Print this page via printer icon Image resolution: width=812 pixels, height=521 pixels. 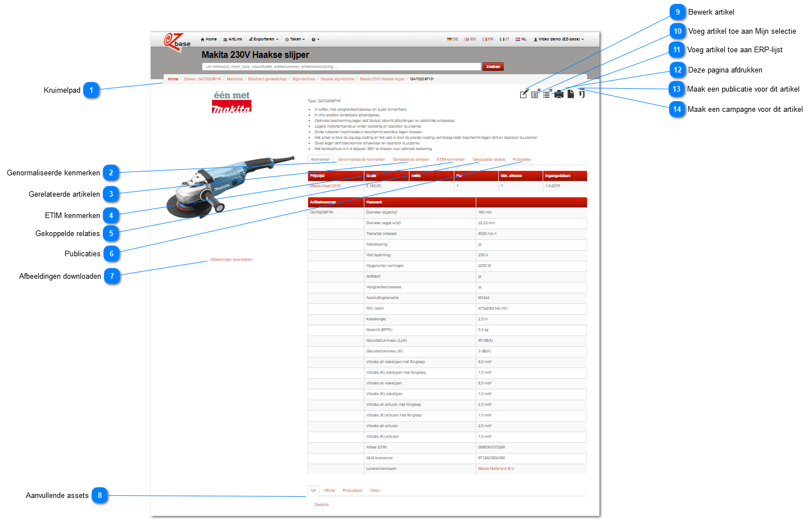pos(558,94)
